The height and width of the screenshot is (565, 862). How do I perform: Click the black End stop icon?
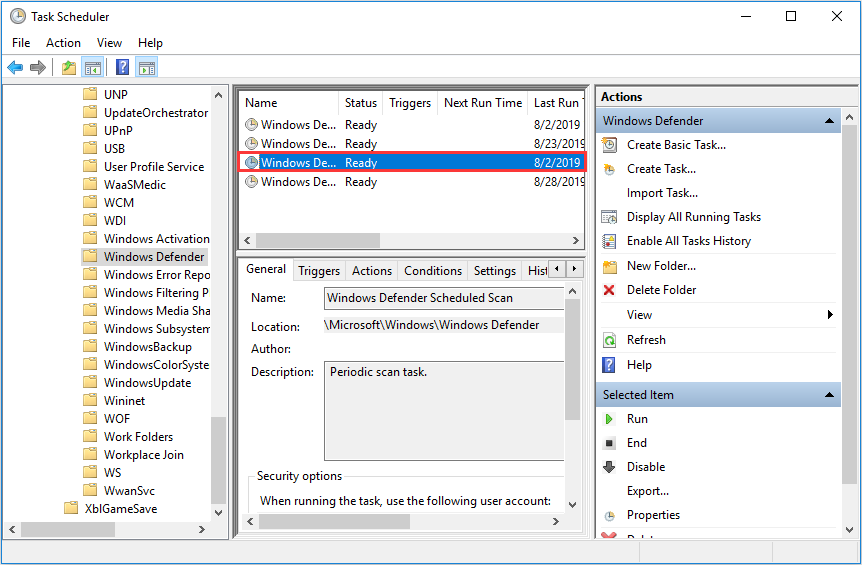[609, 443]
